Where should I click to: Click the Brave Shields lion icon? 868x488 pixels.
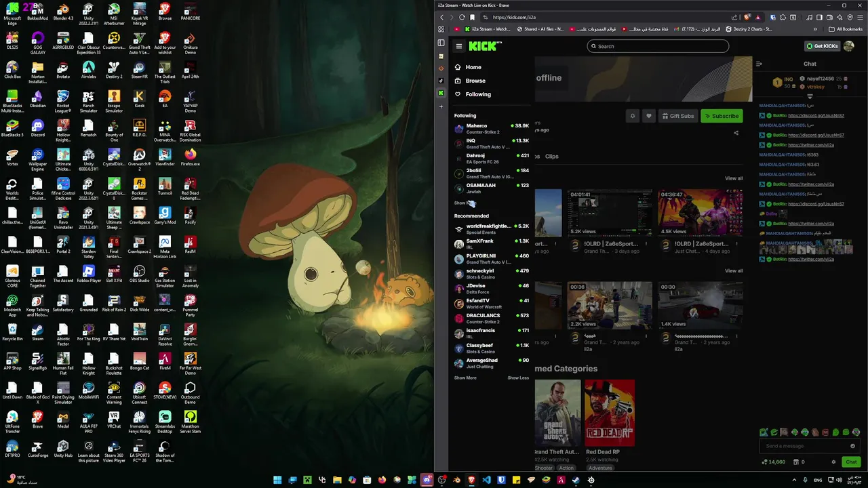click(747, 17)
